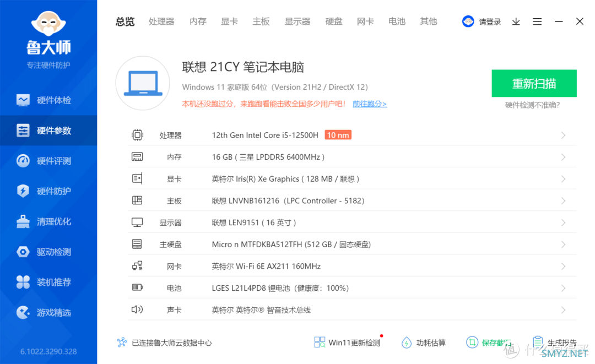The height and width of the screenshot is (364, 595).
Task: Click the Lu Dashi monkey logo
Action: (x=48, y=23)
